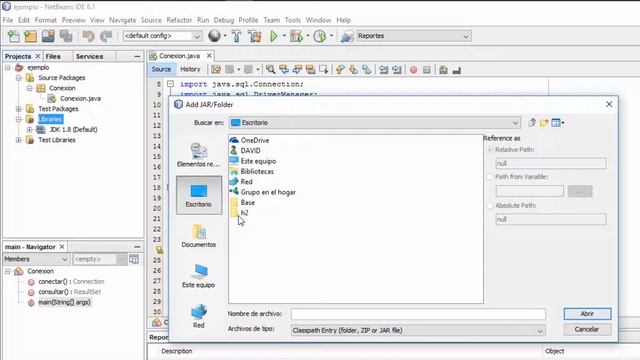The width and height of the screenshot is (640, 360).
Task: Click the Last Edit icon in editor toolbar
Action: (x=216, y=70)
